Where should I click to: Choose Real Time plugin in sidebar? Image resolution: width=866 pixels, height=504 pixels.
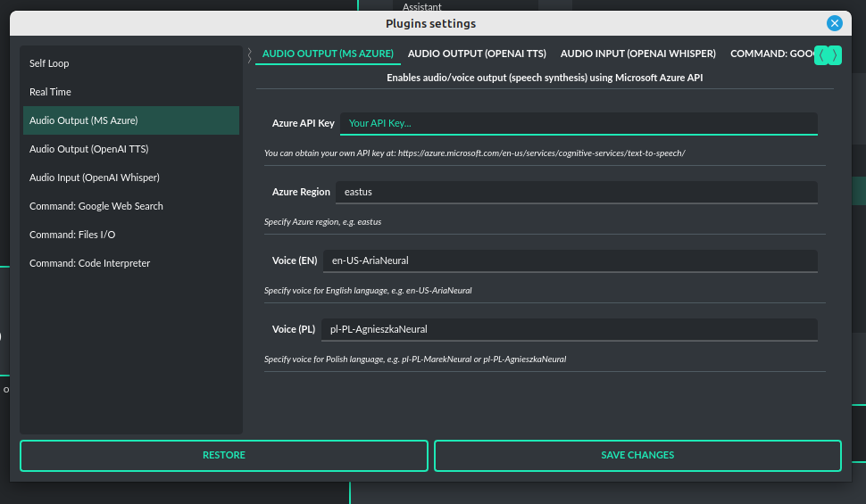[50, 92]
